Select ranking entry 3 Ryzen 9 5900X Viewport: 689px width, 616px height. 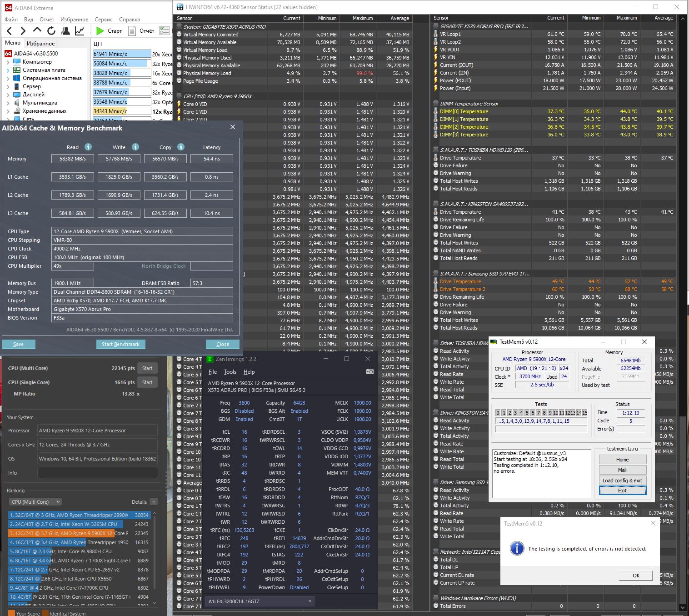pyautogui.click(x=79, y=533)
